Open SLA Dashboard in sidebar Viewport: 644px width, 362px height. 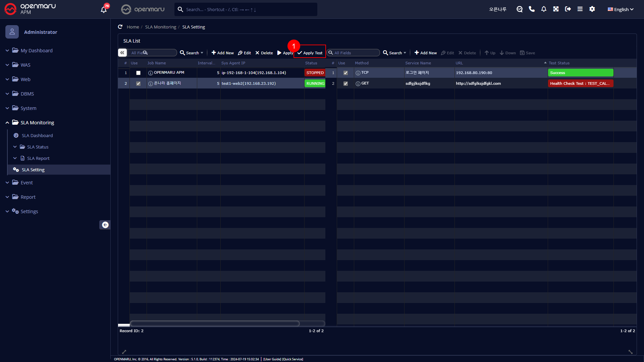(x=37, y=135)
